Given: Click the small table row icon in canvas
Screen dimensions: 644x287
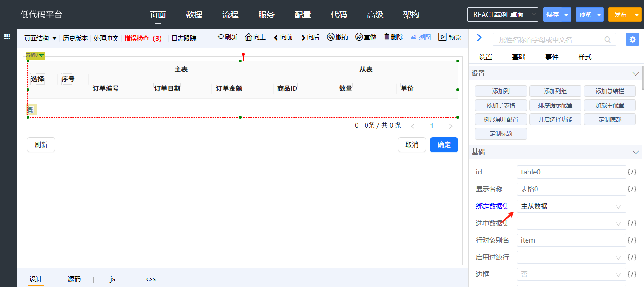Looking at the screenshot, I should pyautogui.click(x=31, y=110).
